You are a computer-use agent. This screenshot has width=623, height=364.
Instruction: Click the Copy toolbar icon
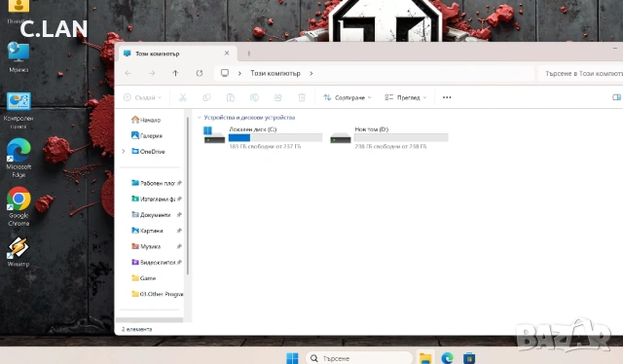pyautogui.click(x=206, y=97)
